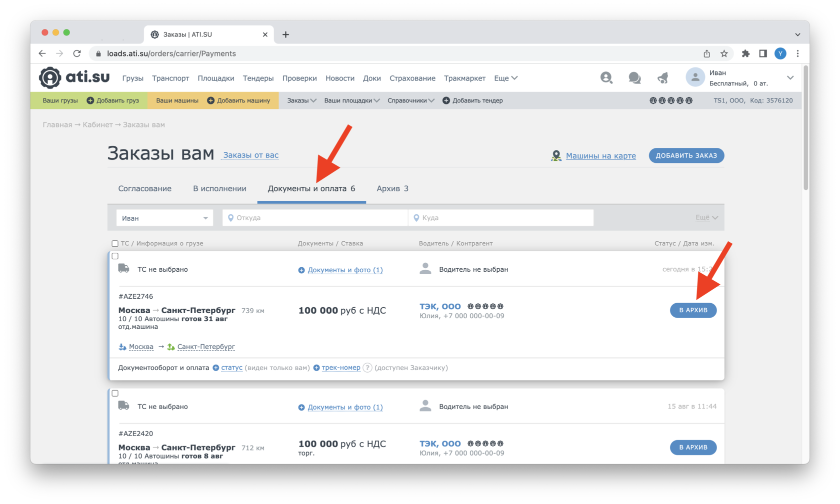The width and height of the screenshot is (840, 504).
Task: Click the plus icon beside Добавить машину
Action: pos(210,100)
